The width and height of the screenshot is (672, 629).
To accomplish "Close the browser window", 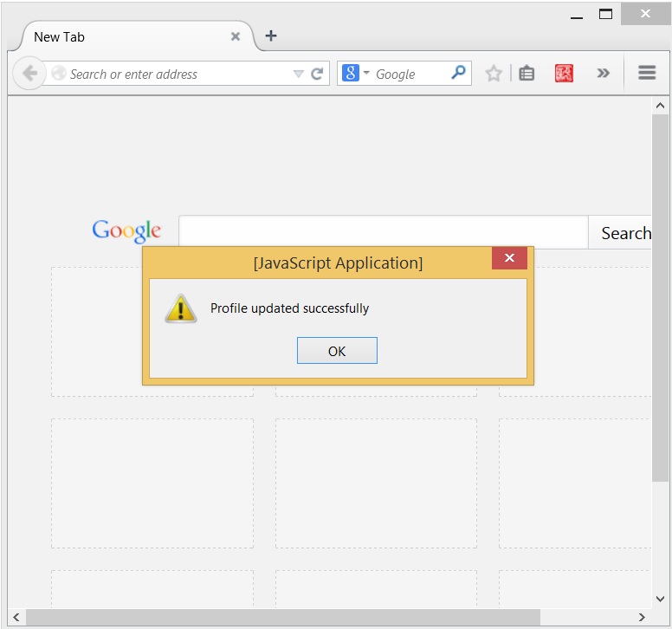I will coord(645,14).
